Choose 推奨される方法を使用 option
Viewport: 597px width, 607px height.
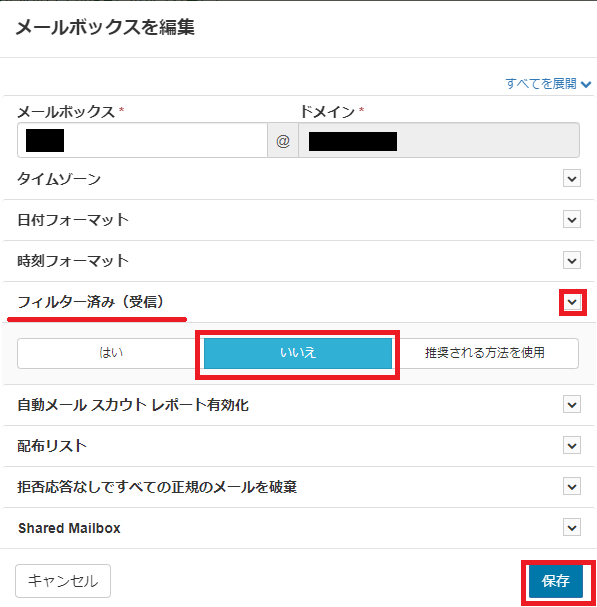tap(485, 353)
